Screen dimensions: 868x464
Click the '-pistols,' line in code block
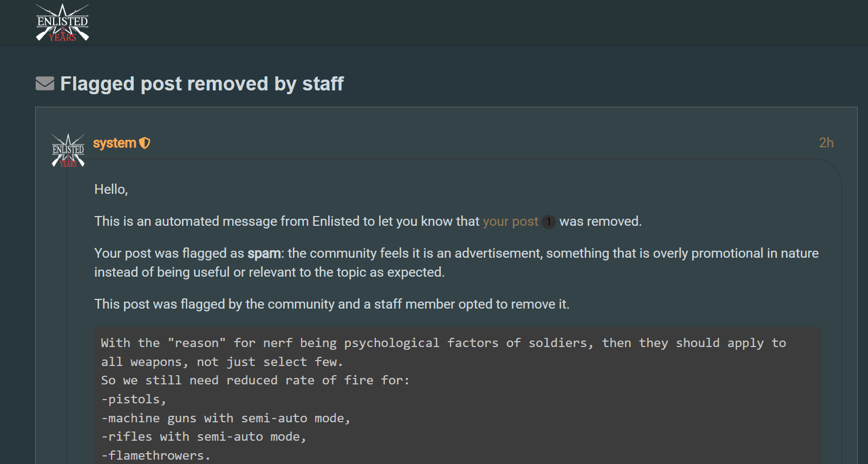133,400
